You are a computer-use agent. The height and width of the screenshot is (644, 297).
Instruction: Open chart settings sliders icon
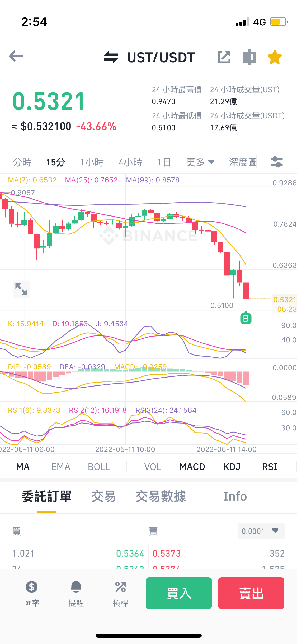[277, 162]
